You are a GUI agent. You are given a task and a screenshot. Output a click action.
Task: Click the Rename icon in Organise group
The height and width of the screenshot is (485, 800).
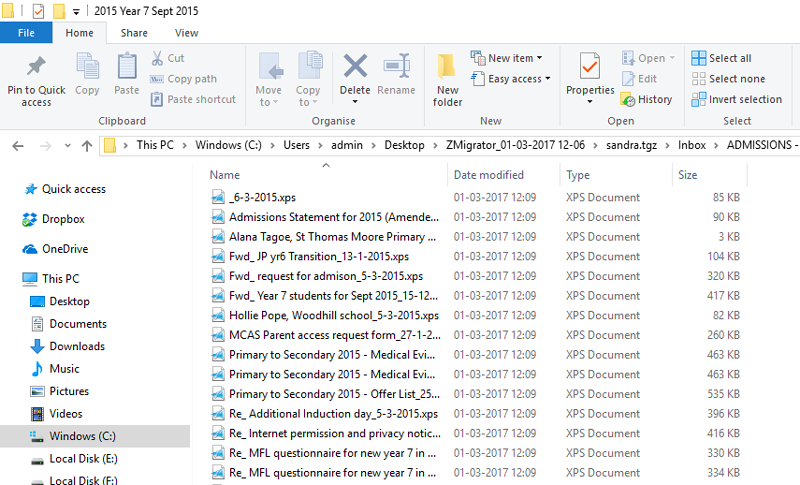396,67
